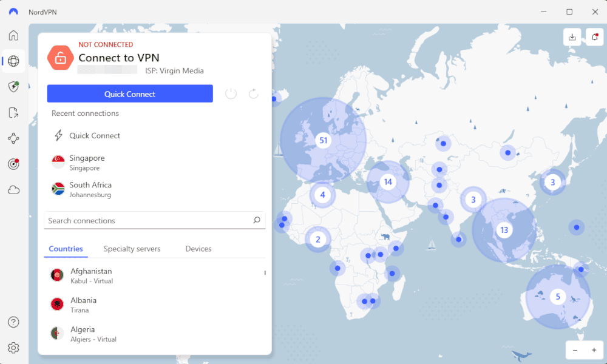Screen dimensions: 607x364
Task: Select the globe VPN map icon
Action: click(x=13, y=61)
